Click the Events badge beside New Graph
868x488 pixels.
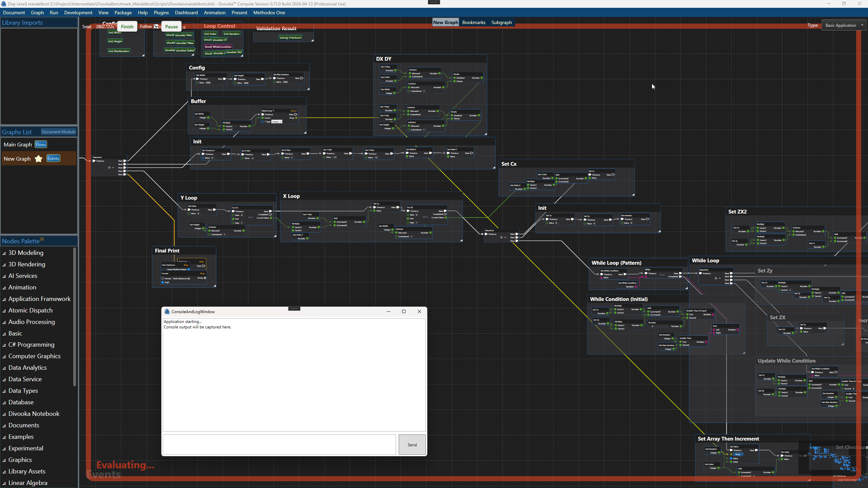click(x=53, y=159)
